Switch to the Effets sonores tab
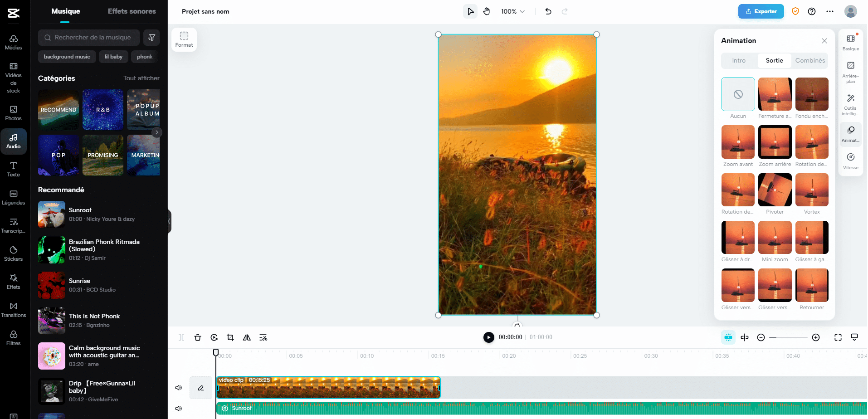Image resolution: width=868 pixels, height=419 pixels. (x=132, y=11)
